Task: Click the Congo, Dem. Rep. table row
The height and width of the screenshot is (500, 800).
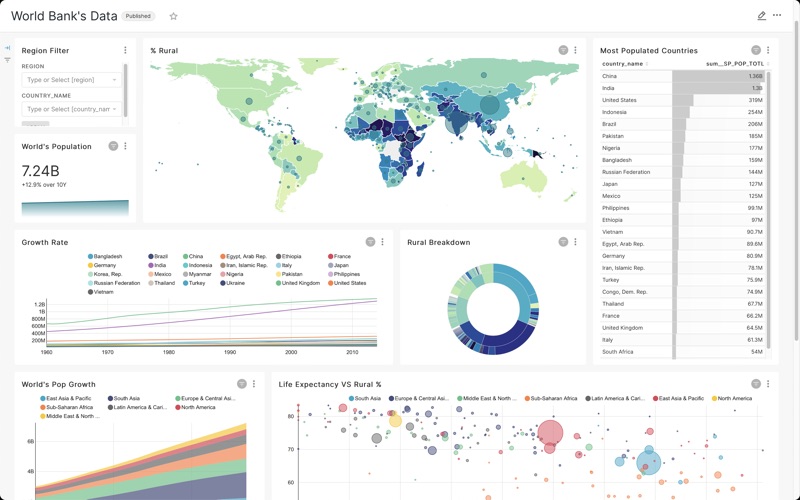Action: pyautogui.click(x=683, y=292)
